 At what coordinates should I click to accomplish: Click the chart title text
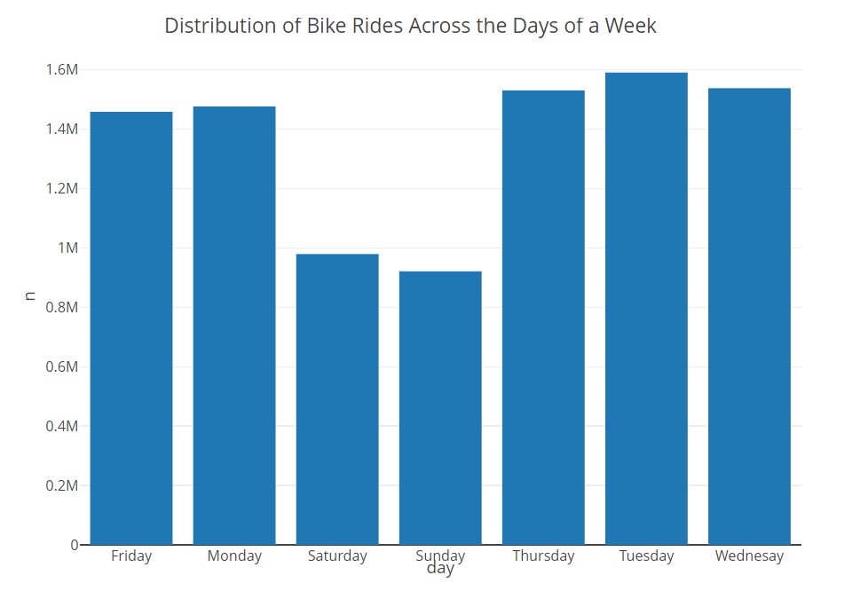click(x=410, y=26)
